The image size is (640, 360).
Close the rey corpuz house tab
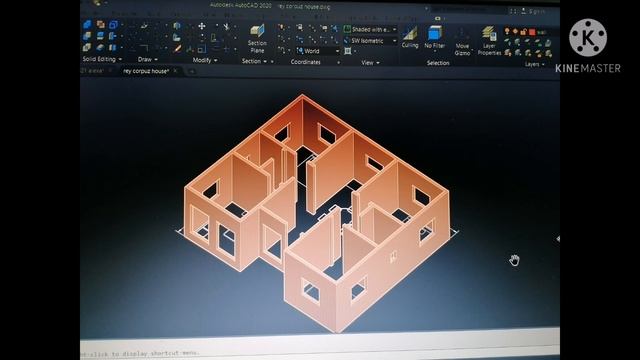pos(175,71)
